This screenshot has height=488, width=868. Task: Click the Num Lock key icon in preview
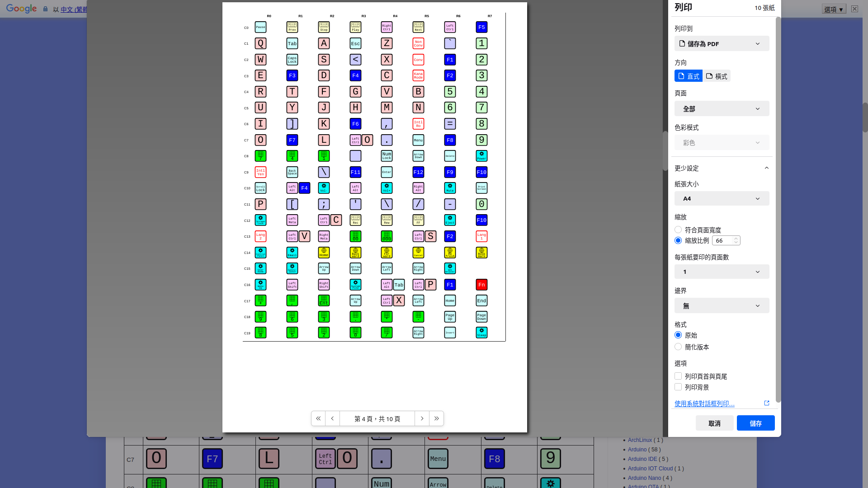(387, 156)
